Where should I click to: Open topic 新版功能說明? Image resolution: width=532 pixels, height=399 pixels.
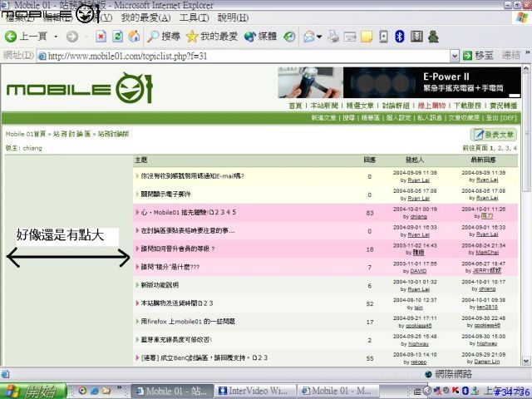tap(160, 285)
